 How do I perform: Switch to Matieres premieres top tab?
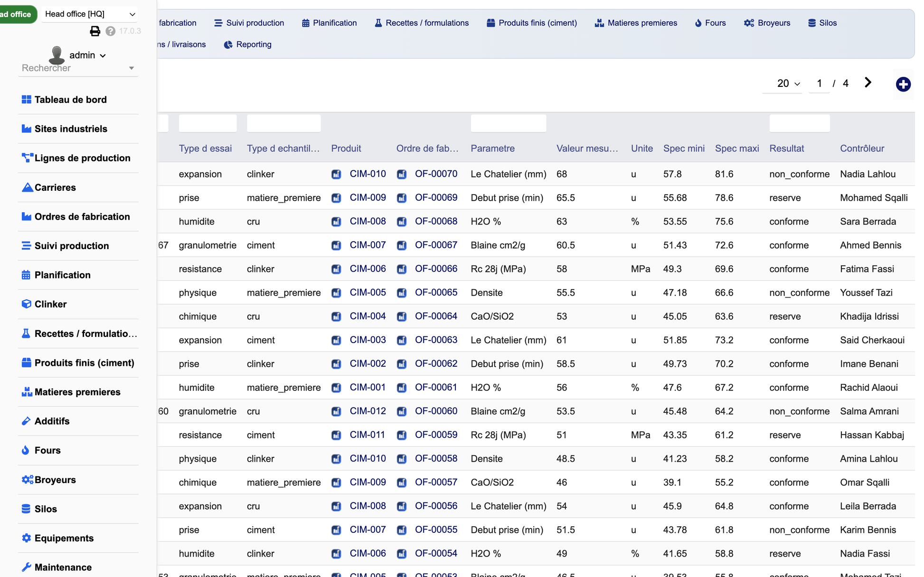tap(636, 23)
